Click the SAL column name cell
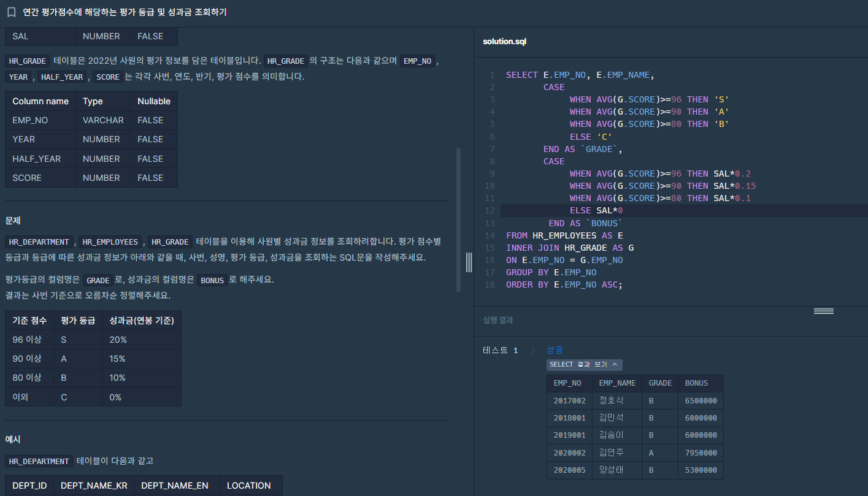Screen dimensions: 868x496 40,36
